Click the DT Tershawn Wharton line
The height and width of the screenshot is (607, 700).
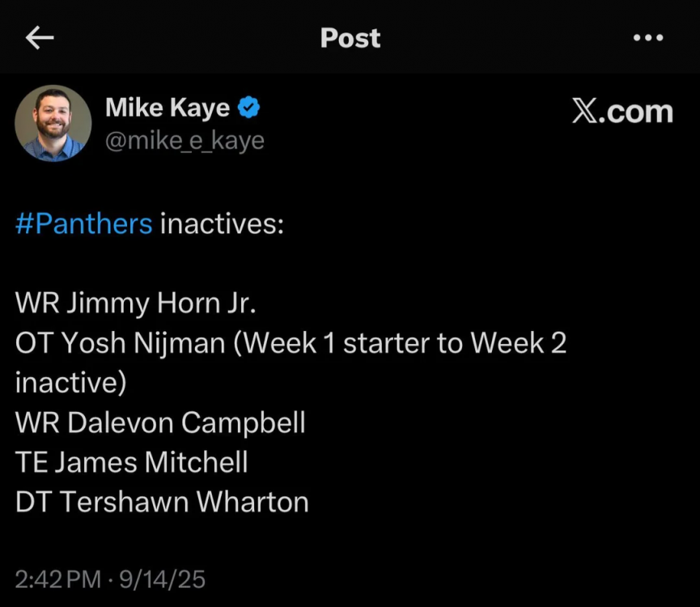coord(162,502)
